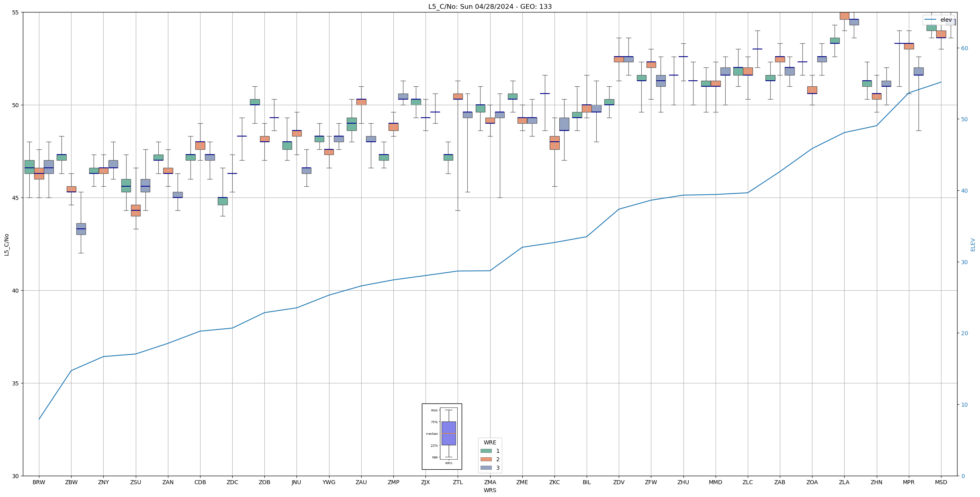Click the ZNY x-axis label
The width and height of the screenshot is (980, 497).
click(x=103, y=483)
